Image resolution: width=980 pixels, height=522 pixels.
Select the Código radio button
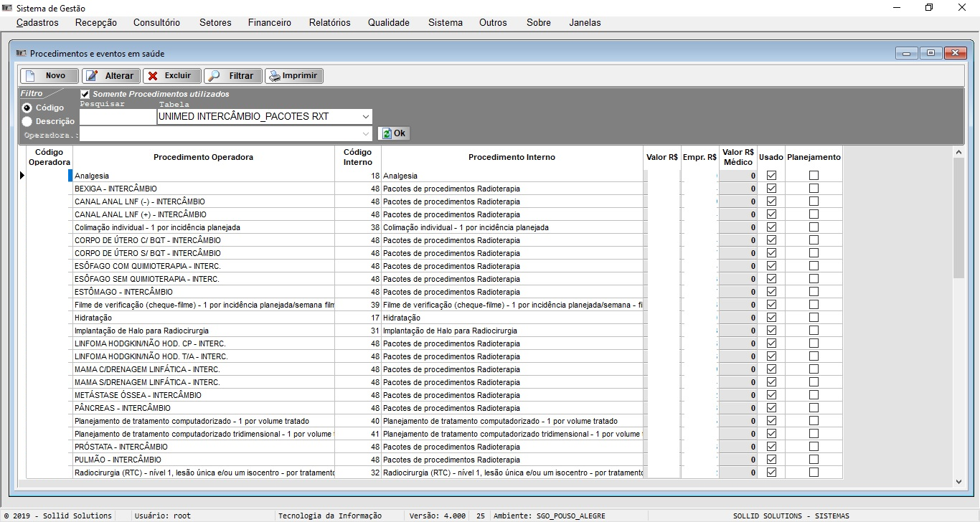tap(27, 108)
